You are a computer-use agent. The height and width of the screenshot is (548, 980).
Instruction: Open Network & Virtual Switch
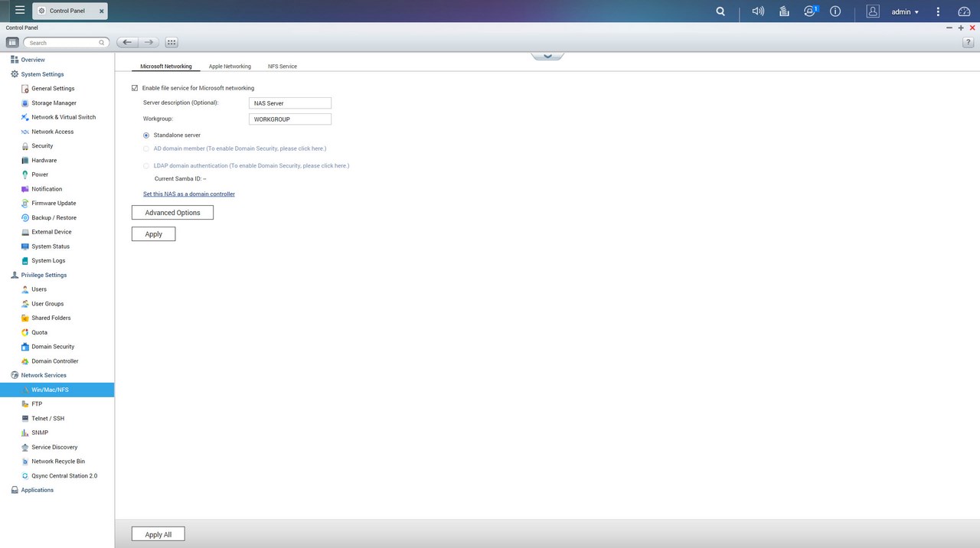[x=64, y=117]
